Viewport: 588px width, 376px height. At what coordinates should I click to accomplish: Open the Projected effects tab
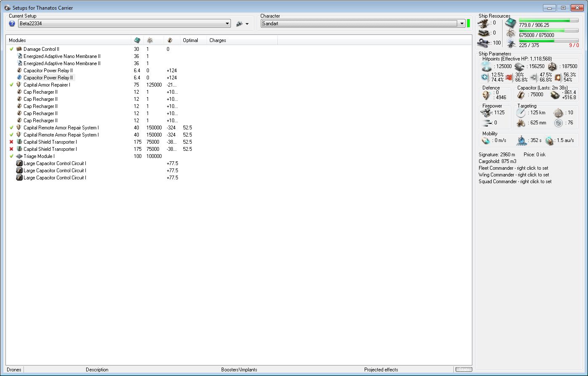click(381, 370)
